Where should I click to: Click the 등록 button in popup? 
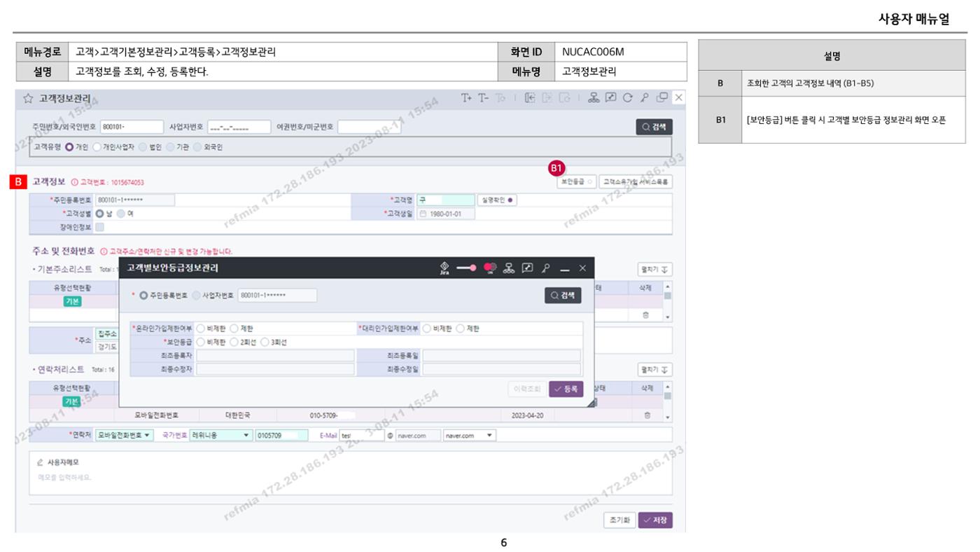click(566, 389)
